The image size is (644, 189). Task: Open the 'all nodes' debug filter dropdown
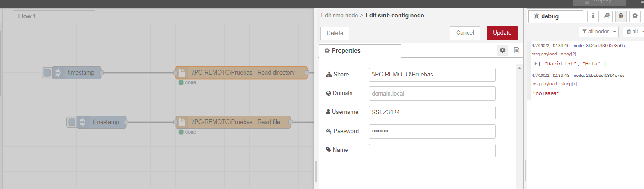pyautogui.click(x=598, y=32)
